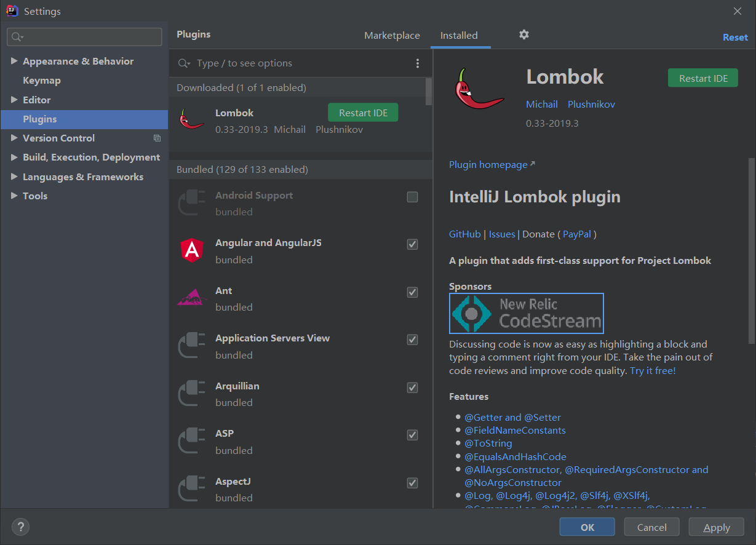The width and height of the screenshot is (756, 545).
Task: Expand Appearance & Behavior settings
Action: pos(14,62)
